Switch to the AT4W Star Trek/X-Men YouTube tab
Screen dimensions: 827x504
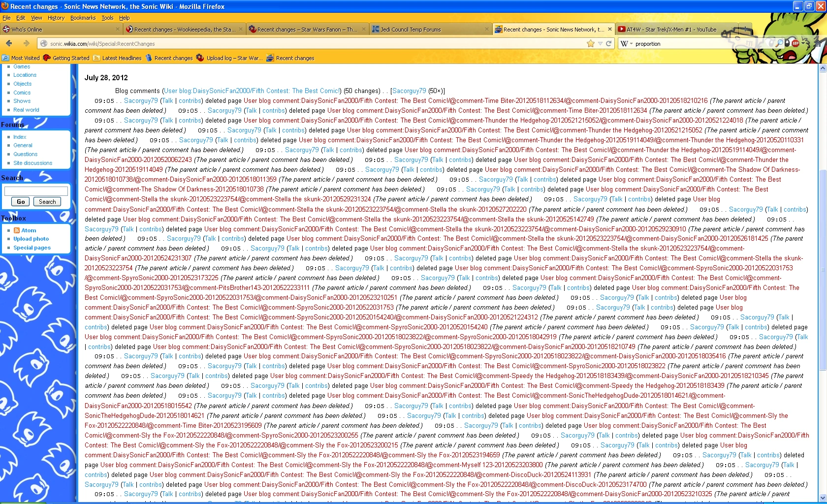677,29
